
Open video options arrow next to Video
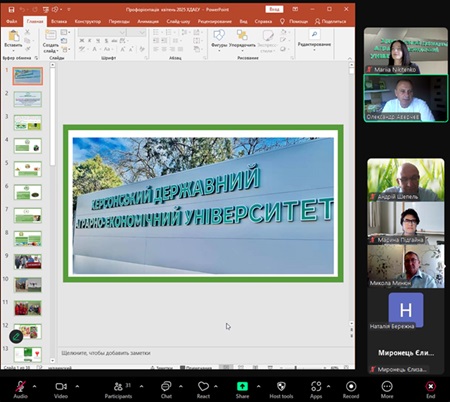pyautogui.click(x=77, y=386)
